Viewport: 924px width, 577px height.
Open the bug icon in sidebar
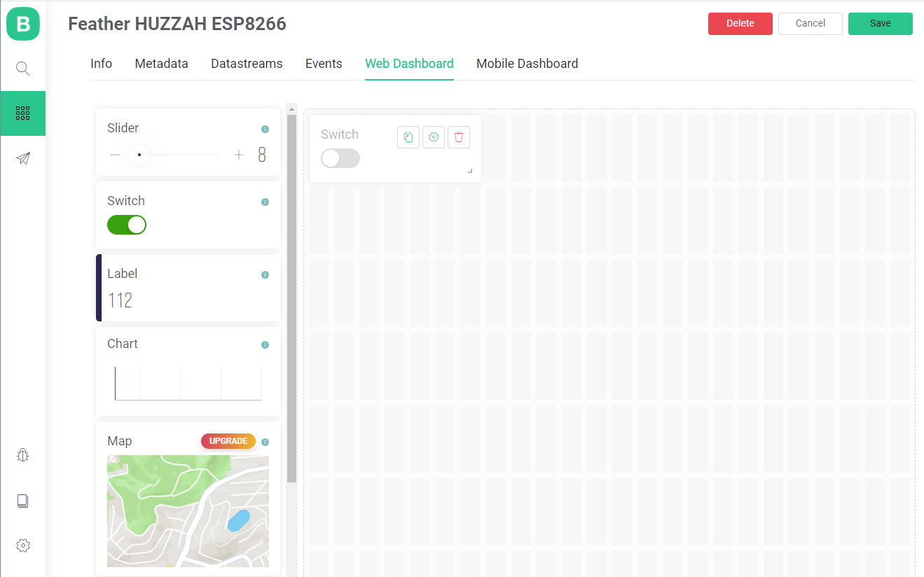coord(23,455)
